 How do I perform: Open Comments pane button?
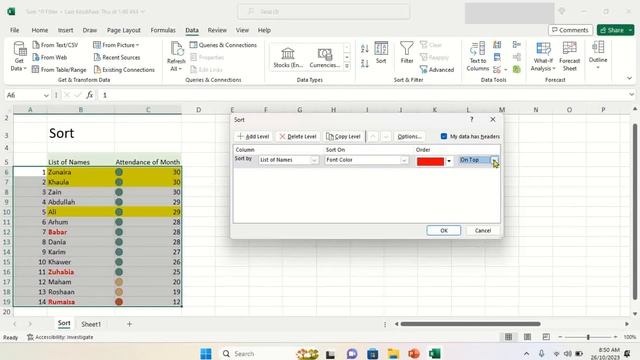570,30
